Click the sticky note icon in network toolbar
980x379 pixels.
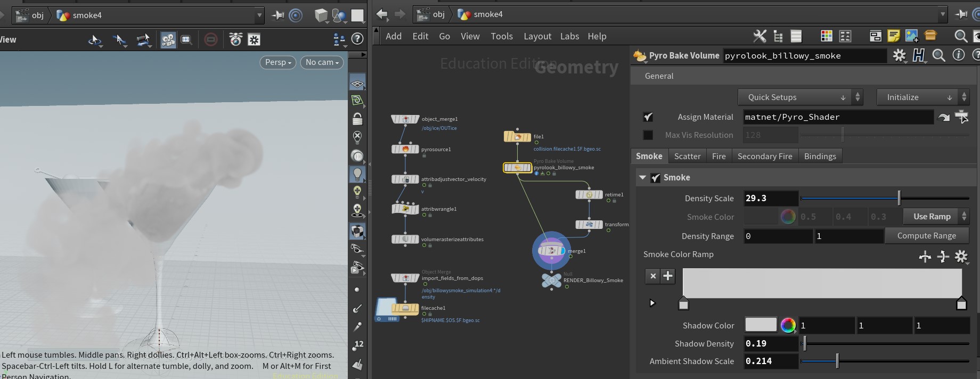(x=894, y=36)
